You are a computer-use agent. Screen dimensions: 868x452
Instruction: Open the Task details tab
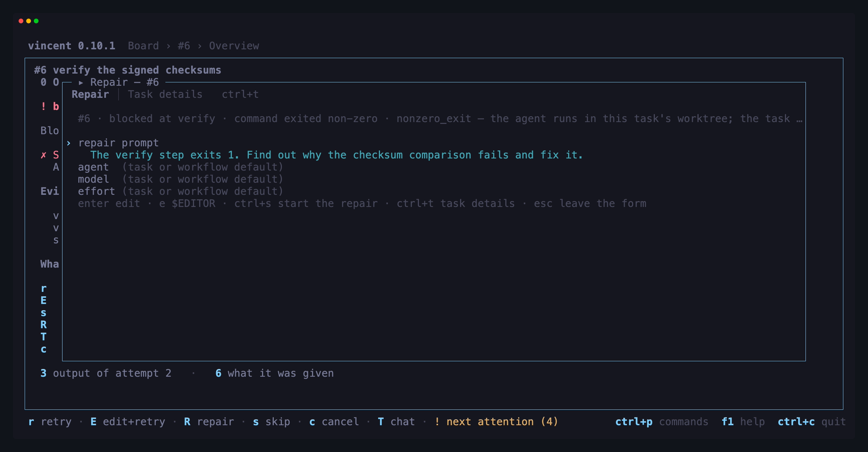click(165, 94)
